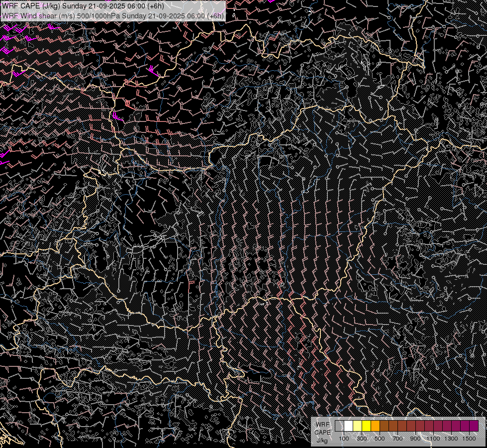Click the 300 value on legend scale
The height and width of the screenshot is (448, 487).
362,439
